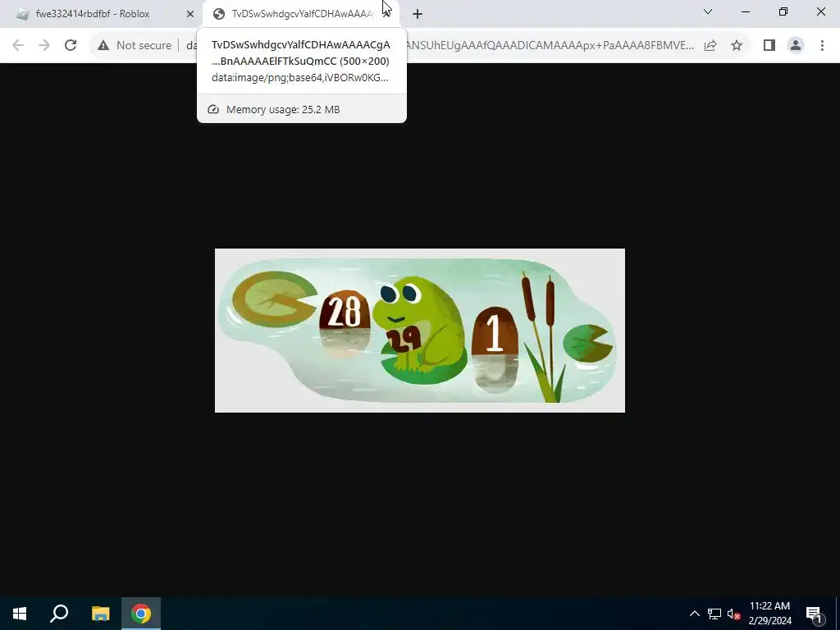Share this page icon

[710, 46]
